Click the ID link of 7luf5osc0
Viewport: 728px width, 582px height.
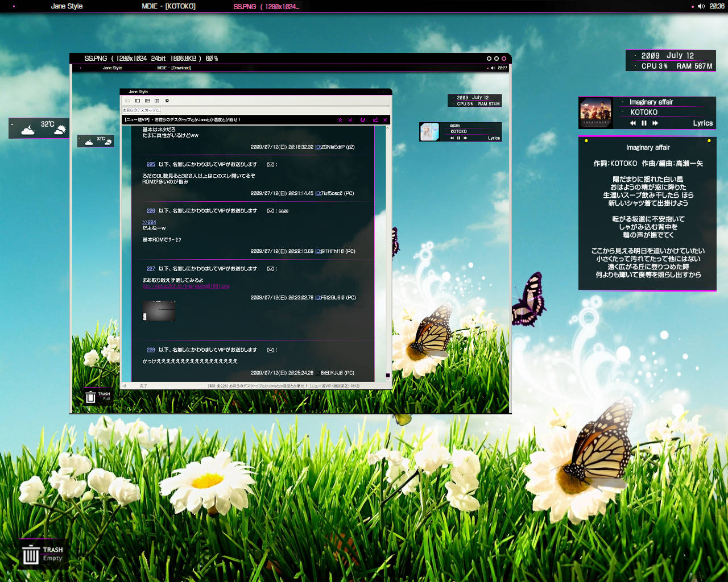pyautogui.click(x=317, y=193)
